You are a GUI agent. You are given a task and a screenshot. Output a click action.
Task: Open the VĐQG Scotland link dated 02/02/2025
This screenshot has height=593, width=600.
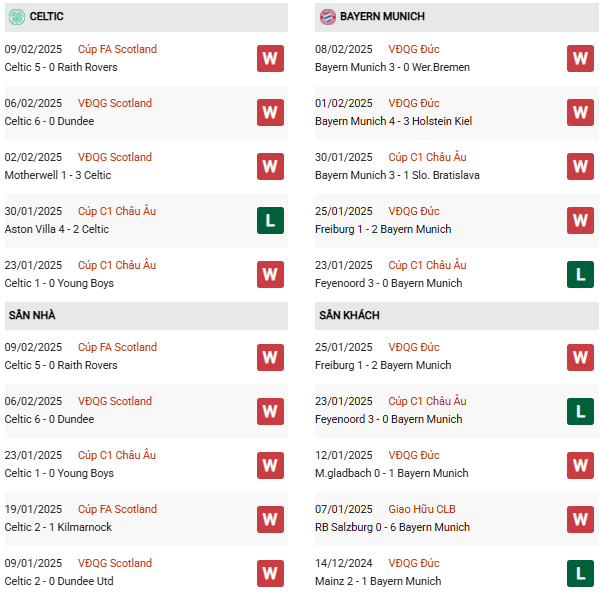115,157
